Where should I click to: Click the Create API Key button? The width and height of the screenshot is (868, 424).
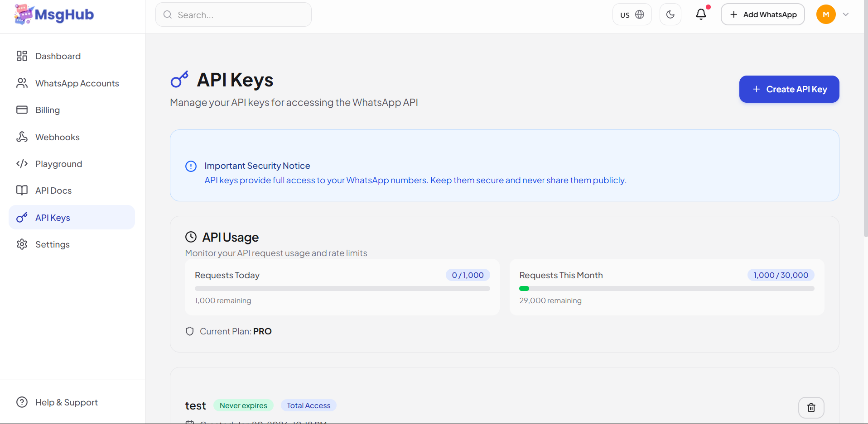[789, 89]
